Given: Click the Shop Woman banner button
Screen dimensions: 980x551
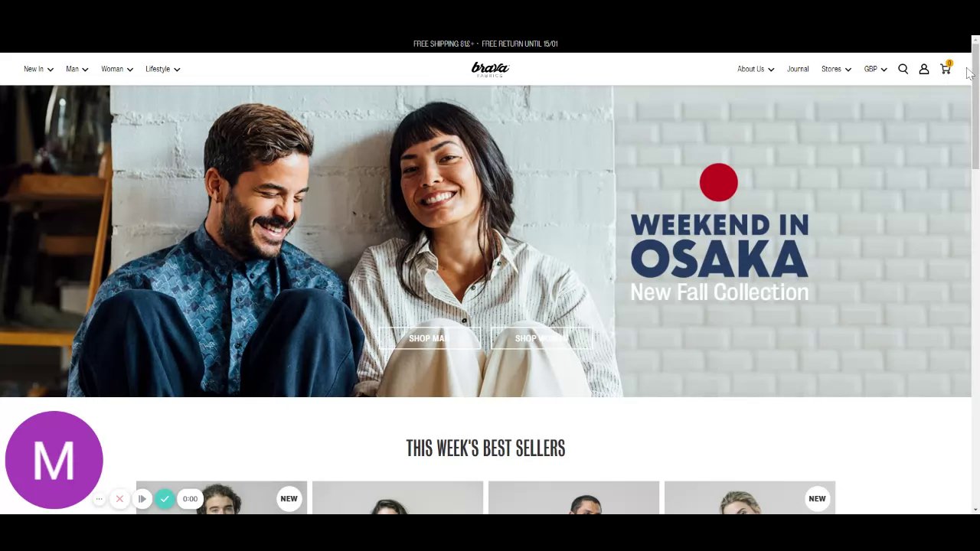Looking at the screenshot, I should [541, 338].
